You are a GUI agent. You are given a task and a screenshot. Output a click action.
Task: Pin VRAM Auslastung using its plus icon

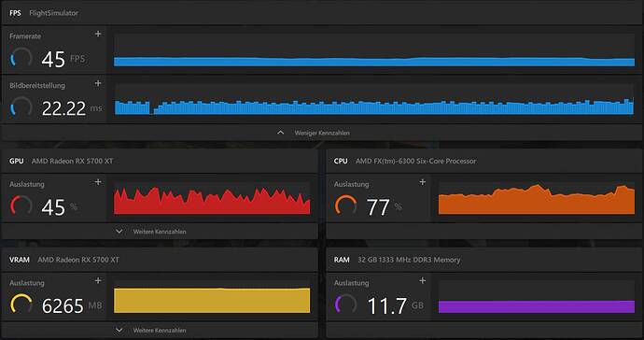click(98, 280)
